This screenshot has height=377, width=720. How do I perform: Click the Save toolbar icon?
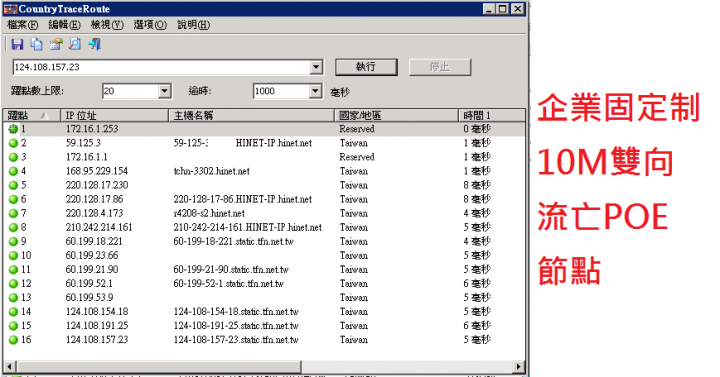[x=17, y=44]
